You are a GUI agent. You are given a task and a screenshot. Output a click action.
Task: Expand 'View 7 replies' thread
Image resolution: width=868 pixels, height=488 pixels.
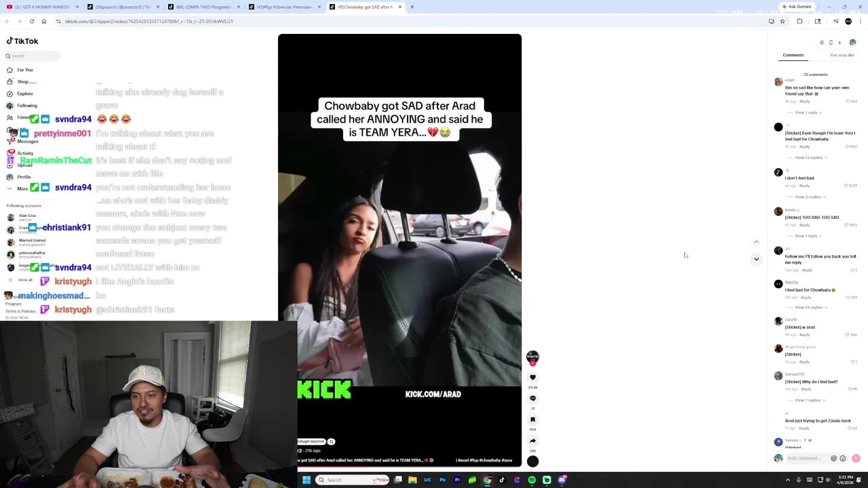click(x=810, y=400)
